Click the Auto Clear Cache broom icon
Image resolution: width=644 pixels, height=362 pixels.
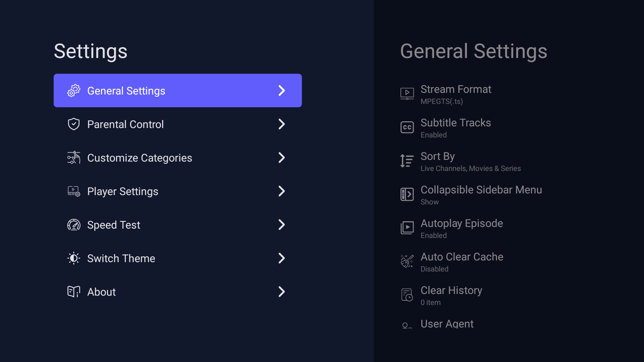407,261
